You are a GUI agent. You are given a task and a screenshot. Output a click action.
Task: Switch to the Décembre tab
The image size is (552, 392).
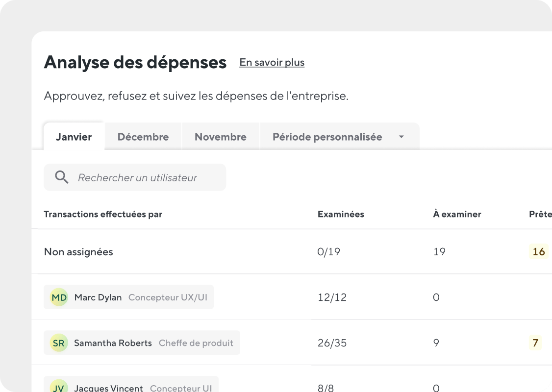point(143,137)
